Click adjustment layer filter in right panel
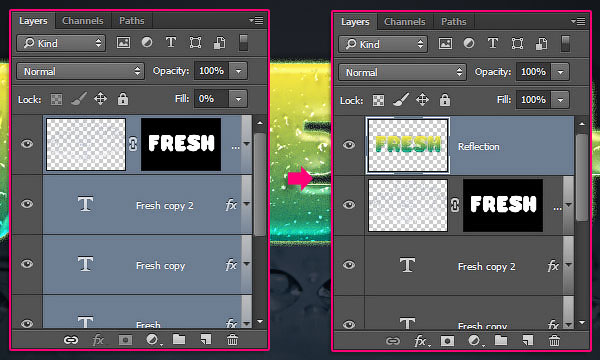This screenshot has height=360, width=600. (x=469, y=44)
